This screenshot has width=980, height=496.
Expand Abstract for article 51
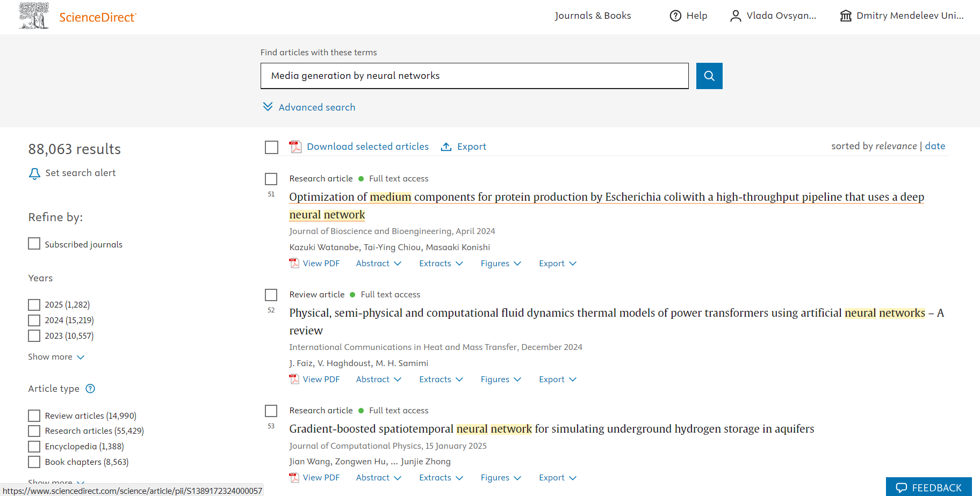pyautogui.click(x=378, y=263)
